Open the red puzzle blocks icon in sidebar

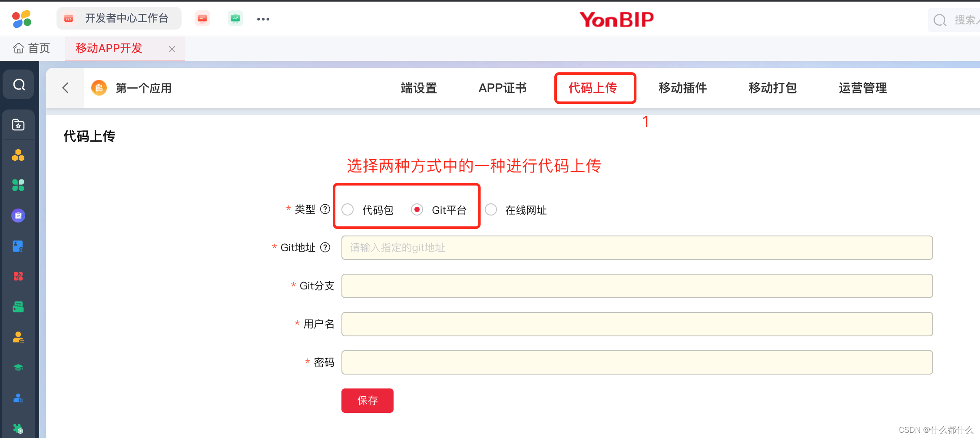[18, 276]
